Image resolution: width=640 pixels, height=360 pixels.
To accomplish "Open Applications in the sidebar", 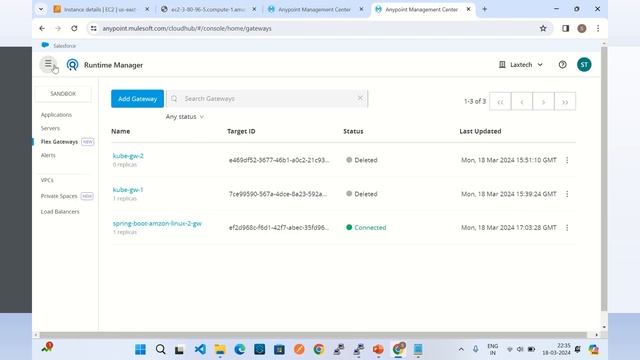I will tap(56, 115).
